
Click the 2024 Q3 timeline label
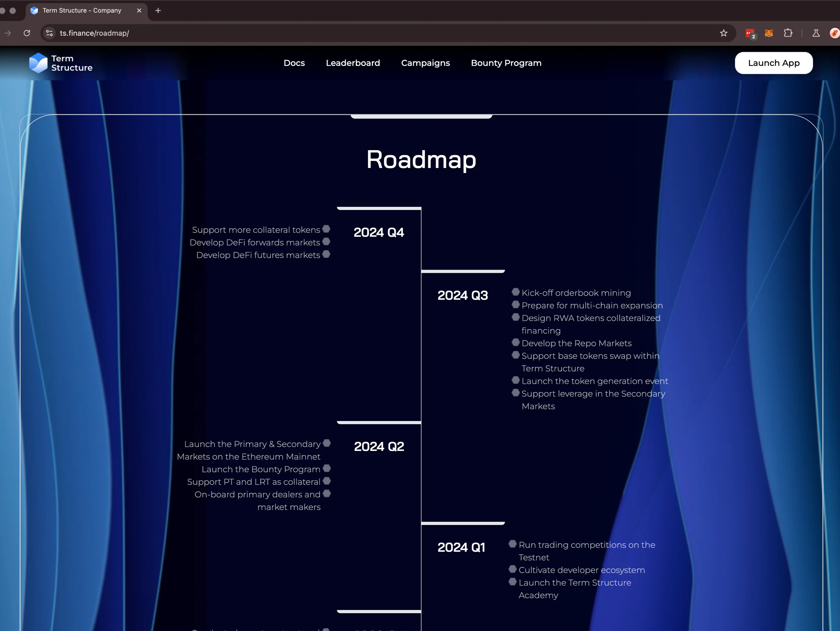point(463,295)
